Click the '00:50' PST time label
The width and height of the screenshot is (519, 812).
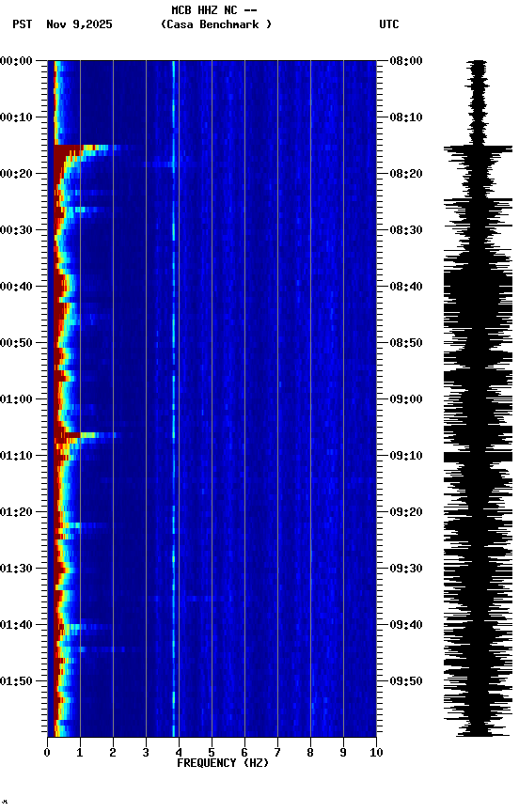[16, 343]
